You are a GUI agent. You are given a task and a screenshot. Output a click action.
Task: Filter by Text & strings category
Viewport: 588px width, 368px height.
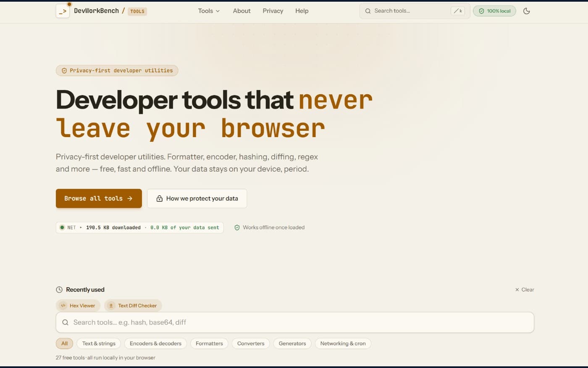click(x=99, y=344)
